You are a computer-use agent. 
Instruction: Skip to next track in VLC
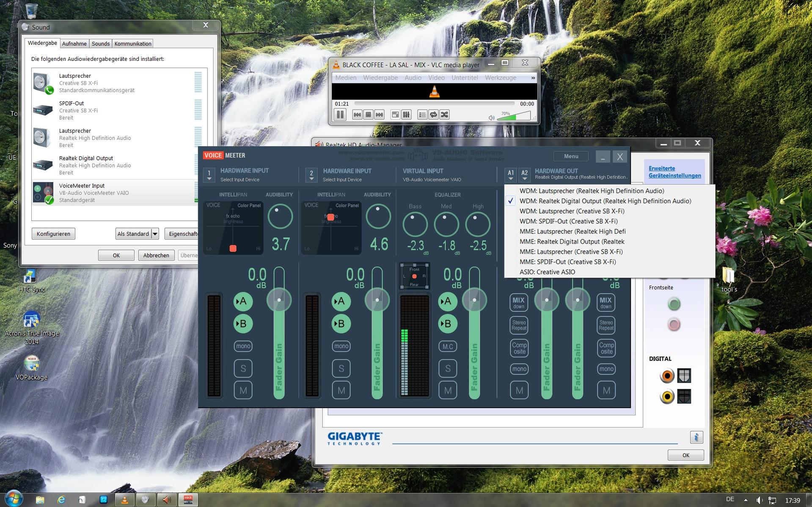point(379,115)
